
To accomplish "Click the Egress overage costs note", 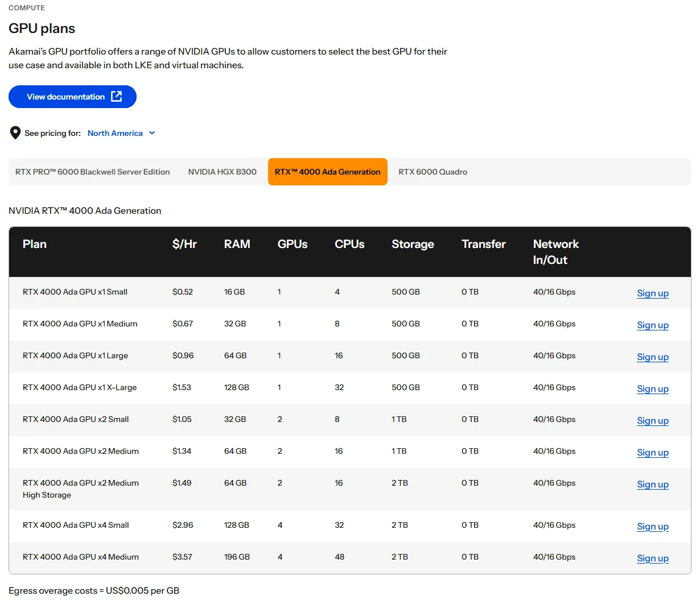I will coord(94,590).
